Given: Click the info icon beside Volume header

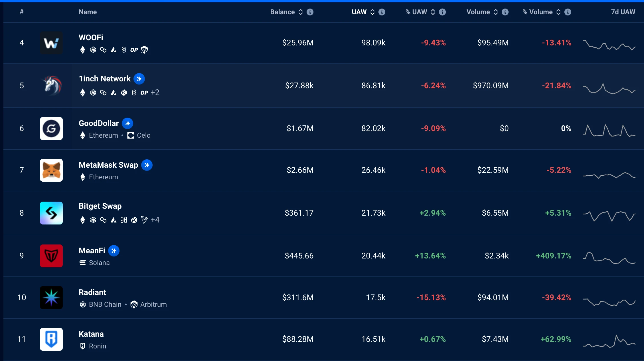Looking at the screenshot, I should (505, 12).
